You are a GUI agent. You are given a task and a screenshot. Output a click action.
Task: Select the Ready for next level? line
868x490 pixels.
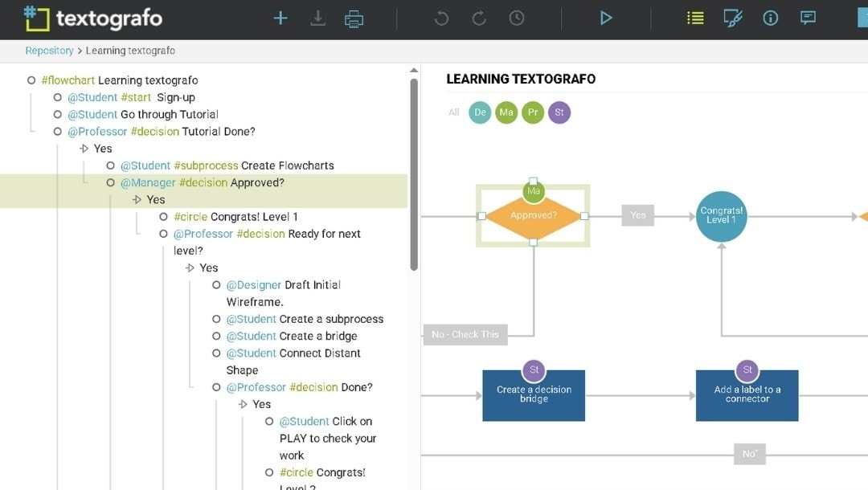[x=267, y=242]
